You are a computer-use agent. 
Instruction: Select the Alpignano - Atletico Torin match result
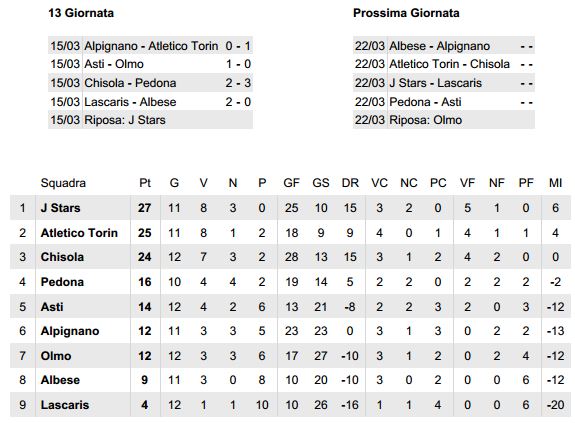click(x=150, y=46)
